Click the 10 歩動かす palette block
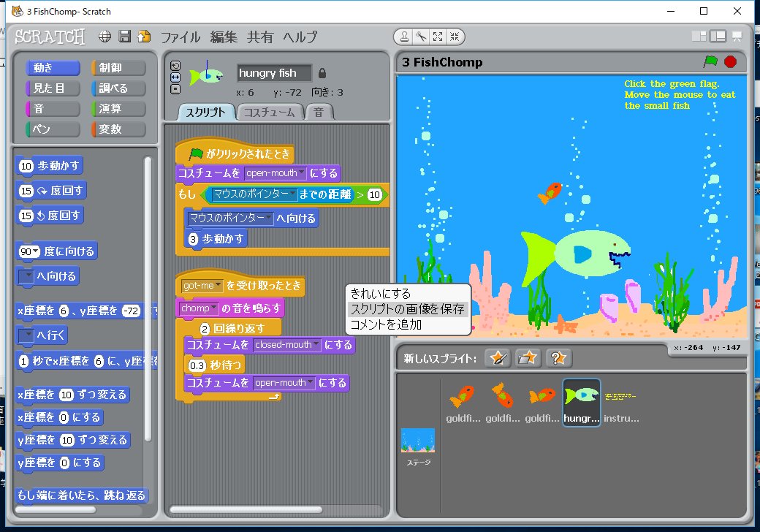The image size is (760, 532). [50, 166]
